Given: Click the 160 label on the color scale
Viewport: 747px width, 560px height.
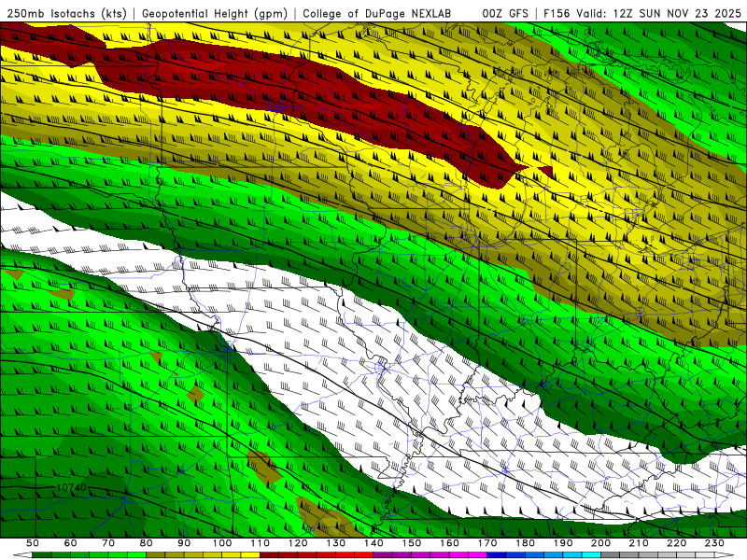Looking at the screenshot, I should coord(449,543).
